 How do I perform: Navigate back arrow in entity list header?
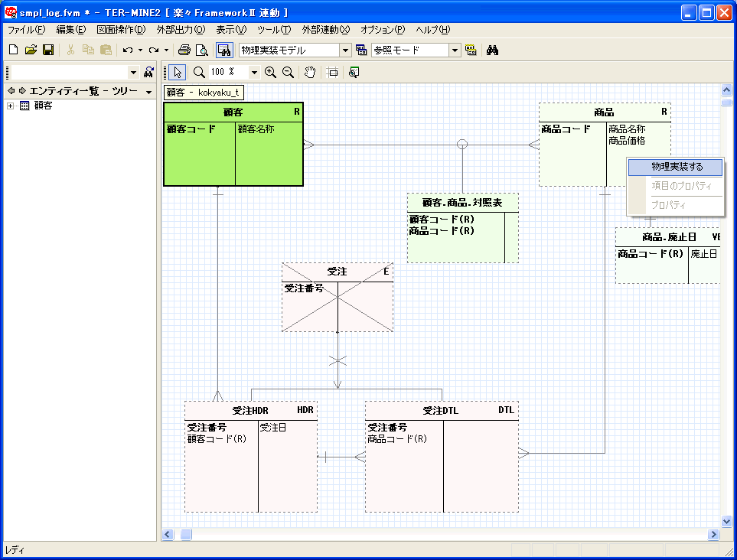[11, 91]
